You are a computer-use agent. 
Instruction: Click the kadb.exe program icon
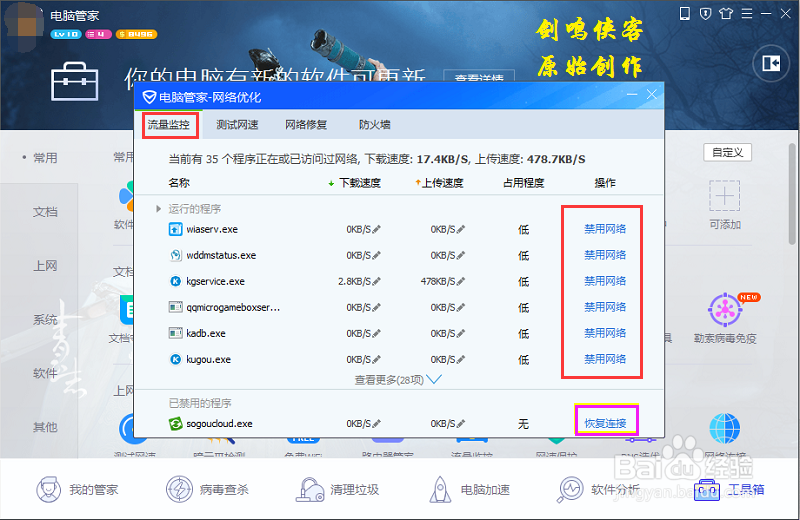[175, 333]
